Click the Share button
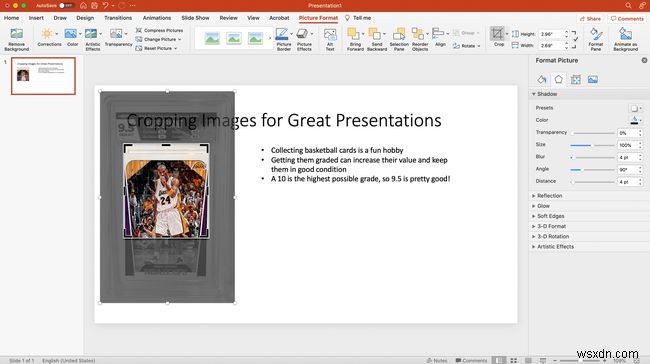 click(x=590, y=19)
